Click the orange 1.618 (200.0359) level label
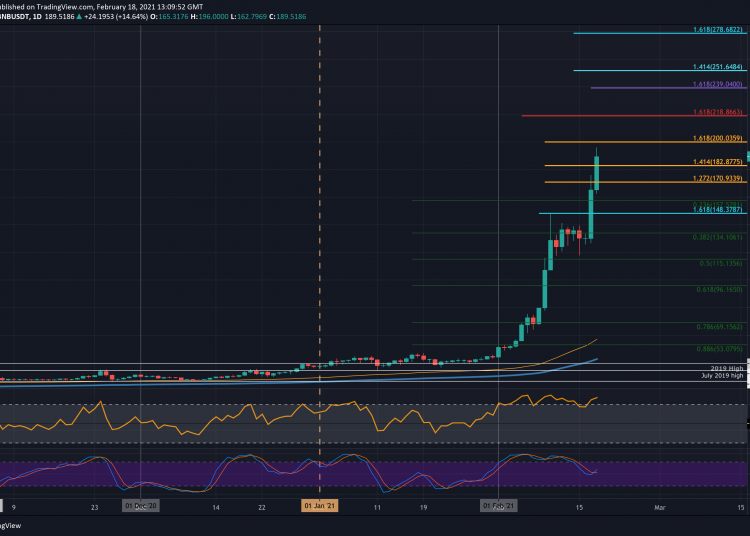Image resolution: width=750 pixels, height=536 pixels. (x=718, y=138)
